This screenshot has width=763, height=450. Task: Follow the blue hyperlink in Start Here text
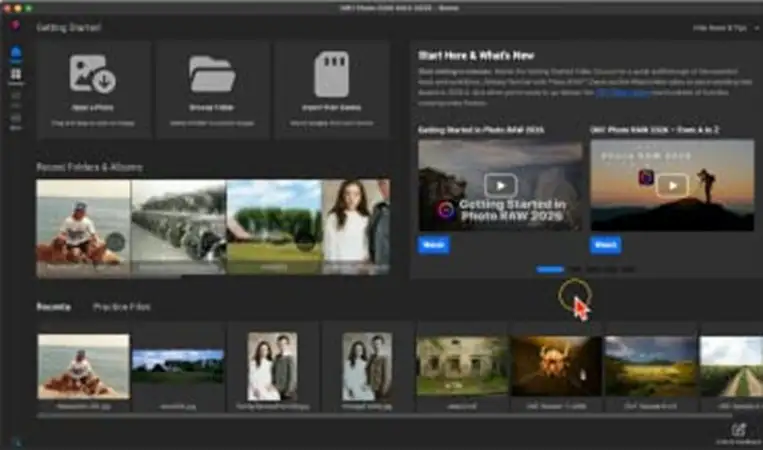(622, 92)
